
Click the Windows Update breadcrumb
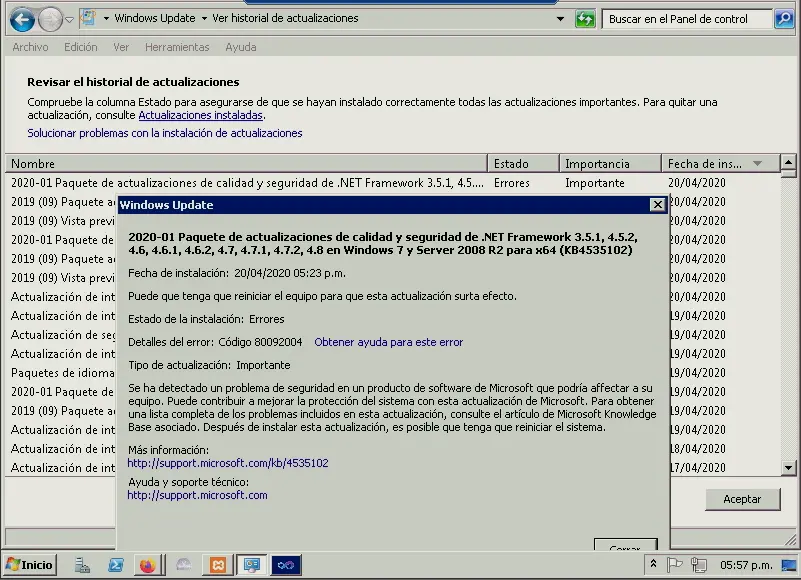click(x=155, y=18)
